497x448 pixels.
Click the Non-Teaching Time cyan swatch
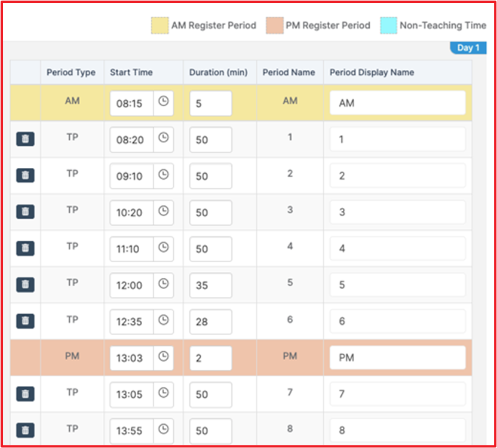389,25
